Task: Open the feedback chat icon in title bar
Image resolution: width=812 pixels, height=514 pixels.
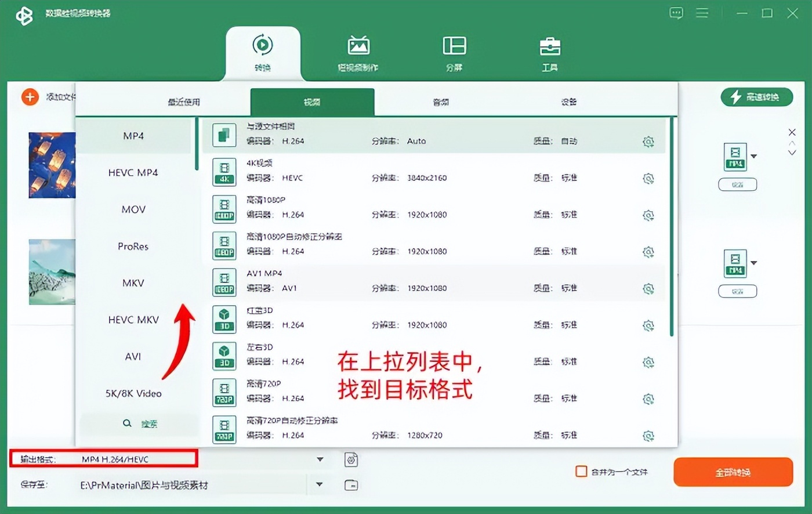Action: point(676,13)
